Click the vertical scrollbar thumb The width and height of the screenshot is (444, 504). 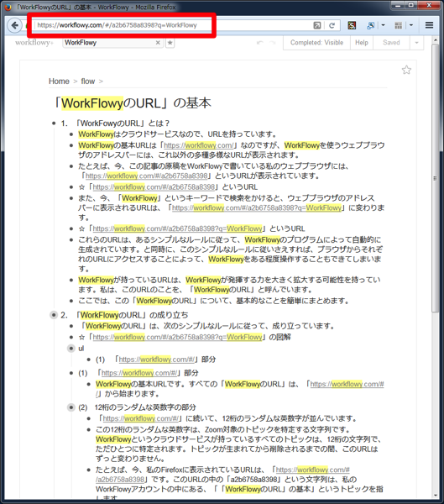pos(436,178)
